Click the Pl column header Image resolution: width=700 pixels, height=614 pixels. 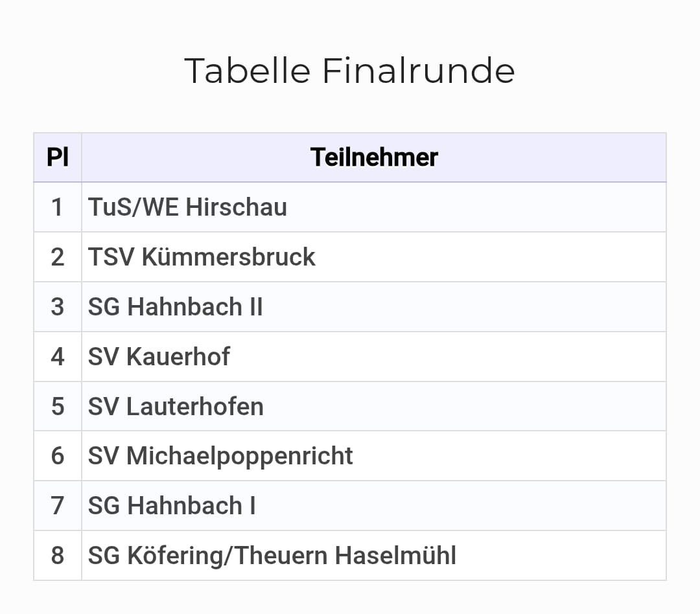pyautogui.click(x=58, y=157)
